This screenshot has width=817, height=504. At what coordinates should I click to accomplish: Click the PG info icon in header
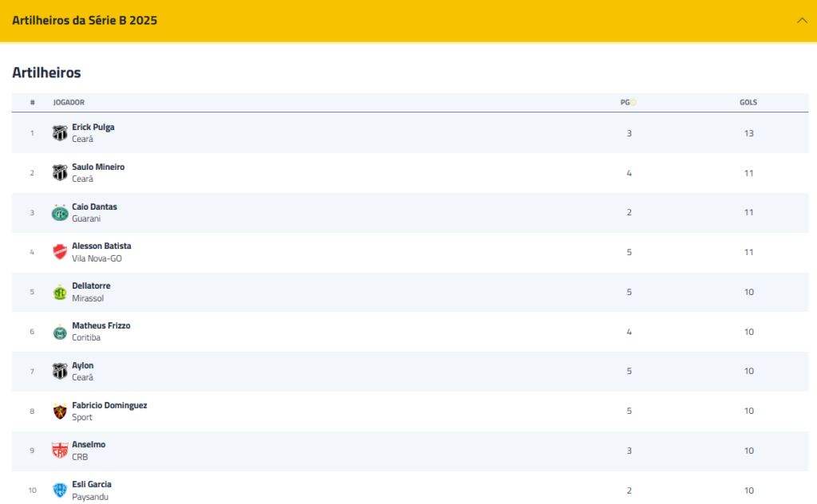633,103
